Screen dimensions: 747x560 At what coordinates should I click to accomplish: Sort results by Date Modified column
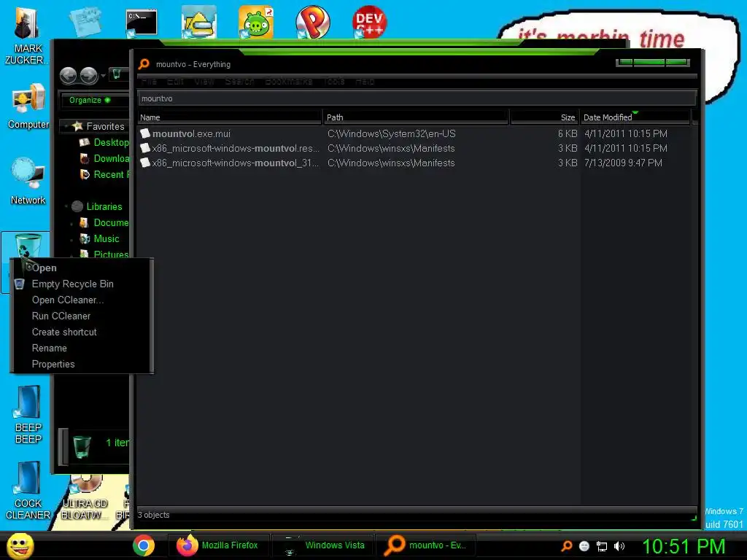[635, 117]
